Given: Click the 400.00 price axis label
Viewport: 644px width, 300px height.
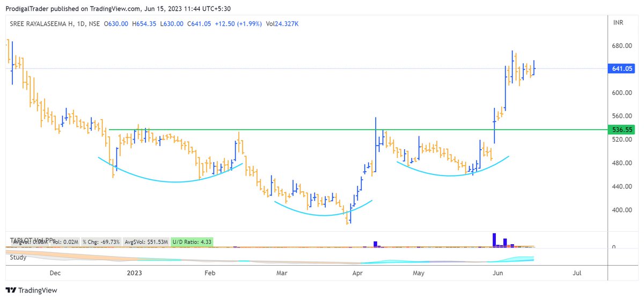Looking at the screenshot, I should [x=621, y=210].
